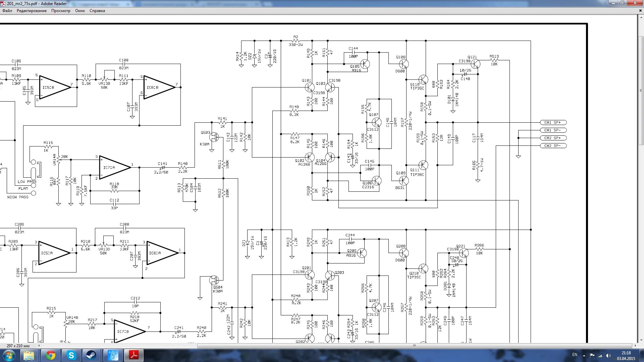Open the volume speaker tray icon

click(608, 355)
